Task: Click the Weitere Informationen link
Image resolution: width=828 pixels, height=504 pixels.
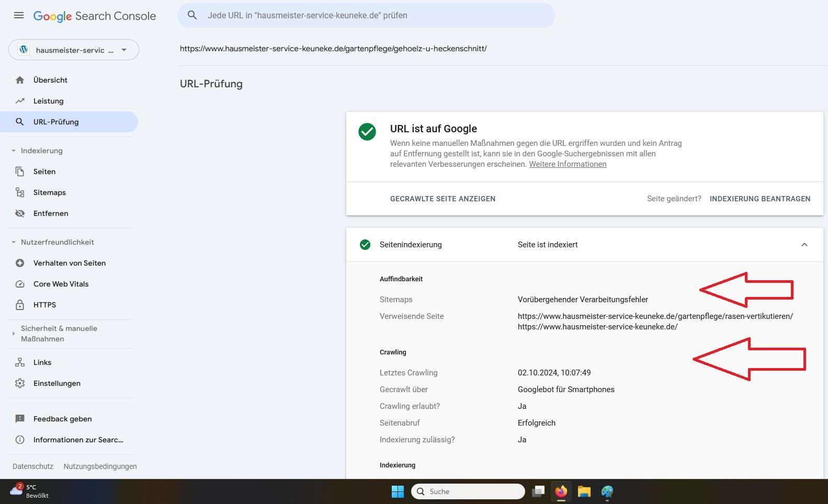Action: (x=568, y=164)
